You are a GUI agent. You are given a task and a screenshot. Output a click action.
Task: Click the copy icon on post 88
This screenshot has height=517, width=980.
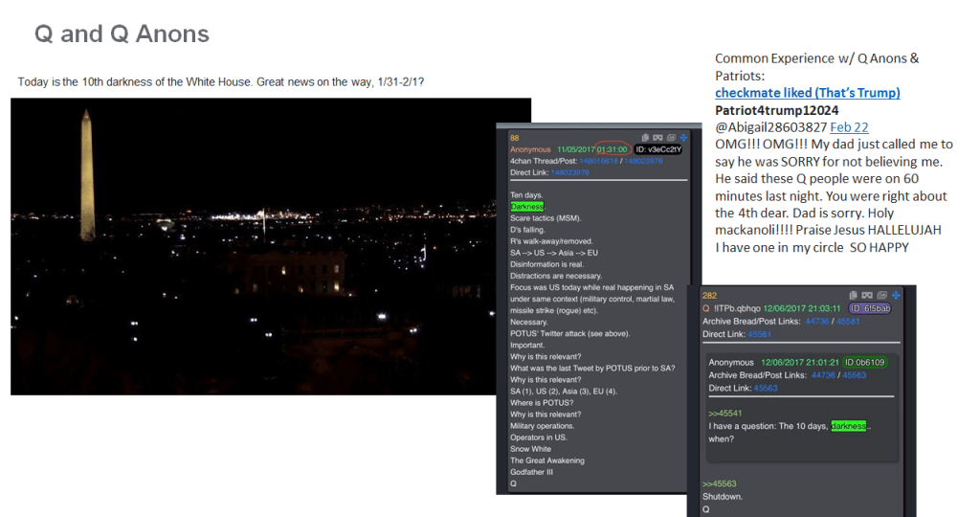coord(647,138)
